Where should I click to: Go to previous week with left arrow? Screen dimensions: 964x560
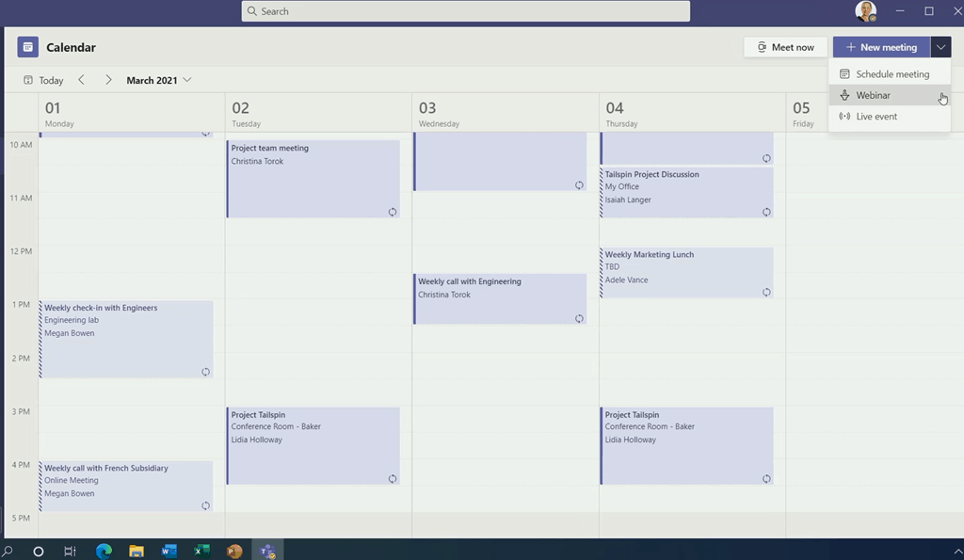tap(82, 80)
